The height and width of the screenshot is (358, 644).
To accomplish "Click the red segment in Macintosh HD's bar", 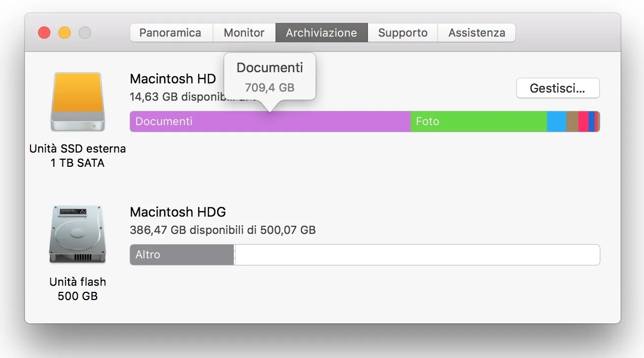I will click(x=596, y=122).
